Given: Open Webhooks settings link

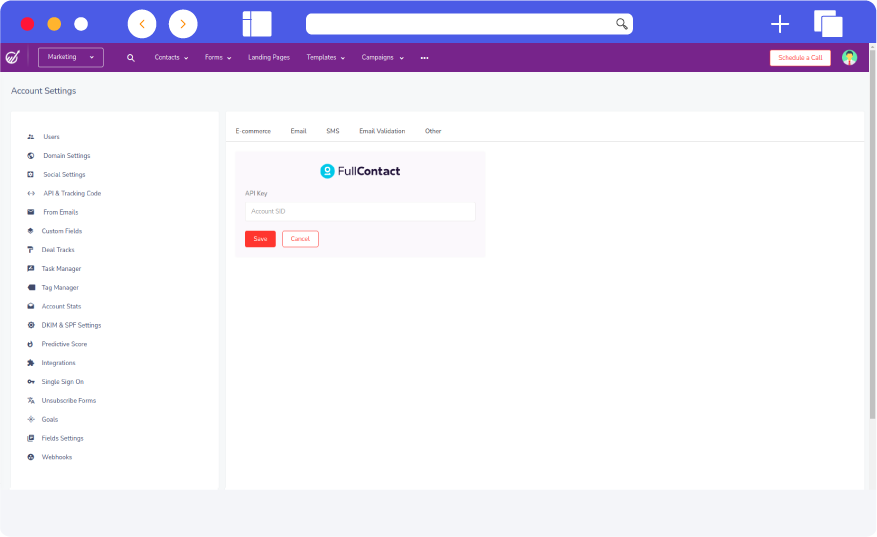Looking at the screenshot, I should (x=56, y=457).
